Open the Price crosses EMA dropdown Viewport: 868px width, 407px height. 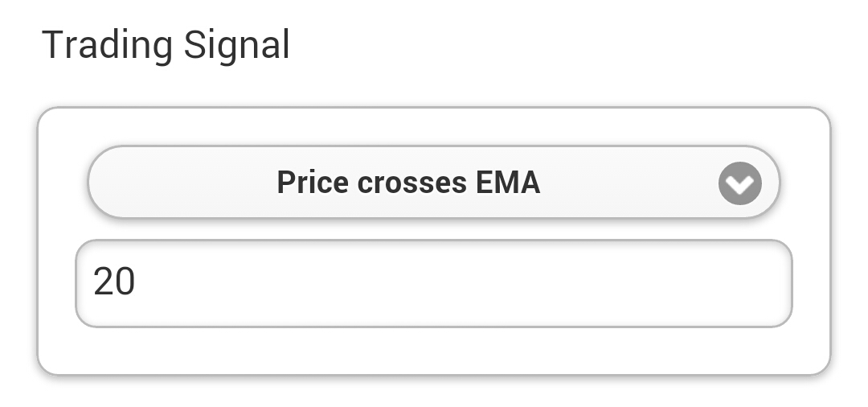[x=433, y=183]
